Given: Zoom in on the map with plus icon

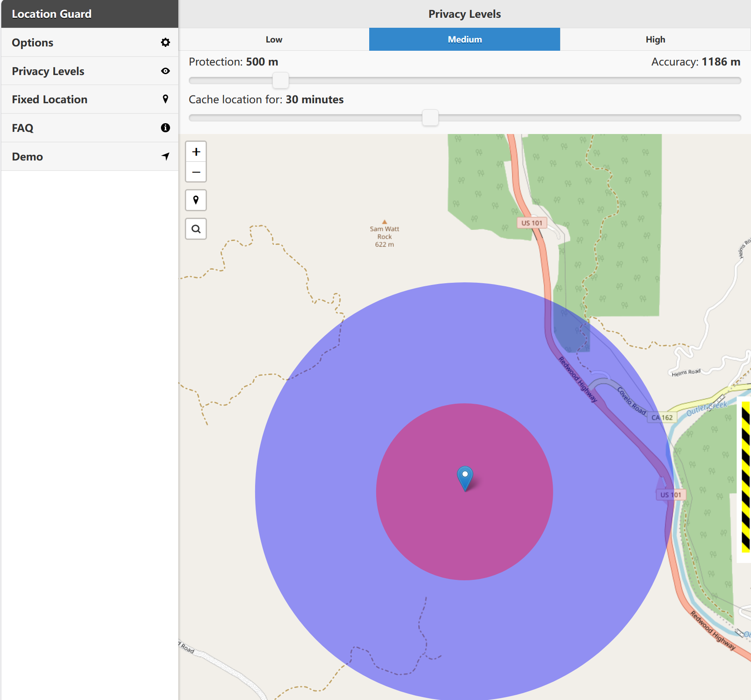Looking at the screenshot, I should [x=196, y=151].
